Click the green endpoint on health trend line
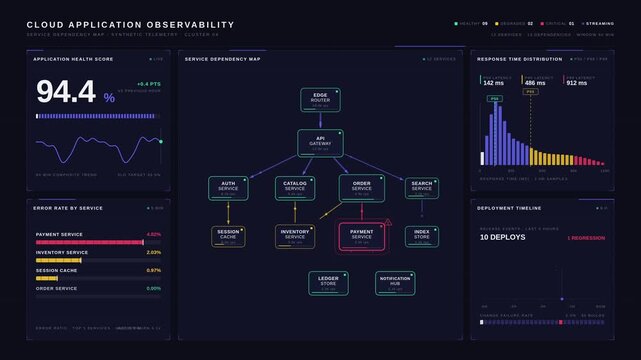Viewport: 641px width, 360px height. (161, 141)
